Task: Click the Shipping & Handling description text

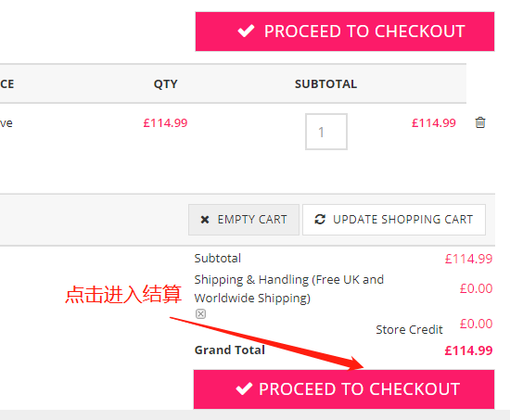Action: (x=288, y=288)
